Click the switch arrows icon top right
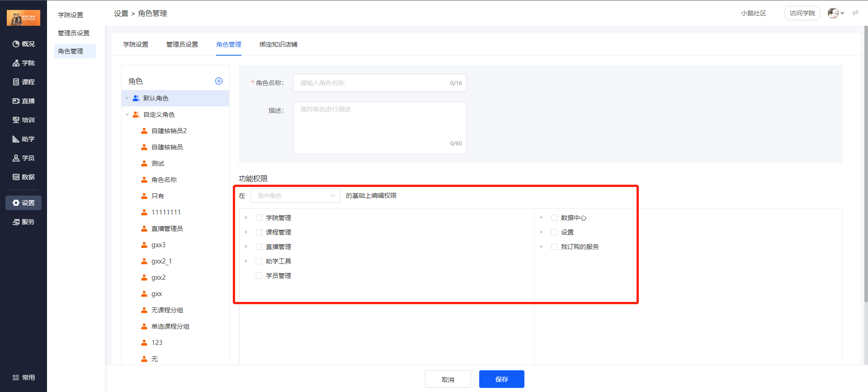Screen dimensions: 868x392 point(855,13)
